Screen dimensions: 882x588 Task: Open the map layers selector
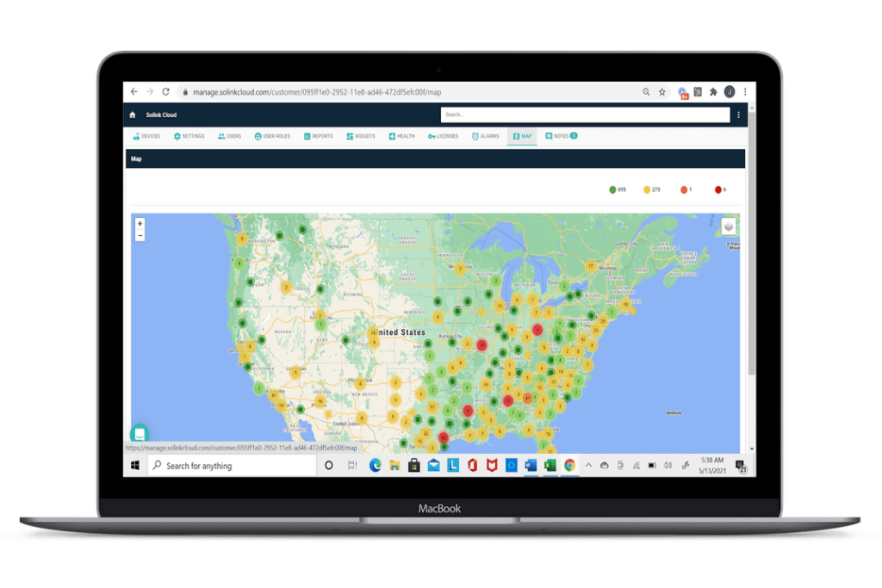pyautogui.click(x=729, y=226)
